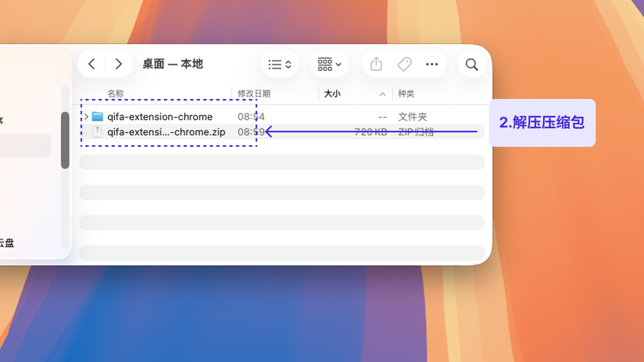Click the Share icon in toolbar
Viewport: 644px width, 362px height.
[376, 64]
